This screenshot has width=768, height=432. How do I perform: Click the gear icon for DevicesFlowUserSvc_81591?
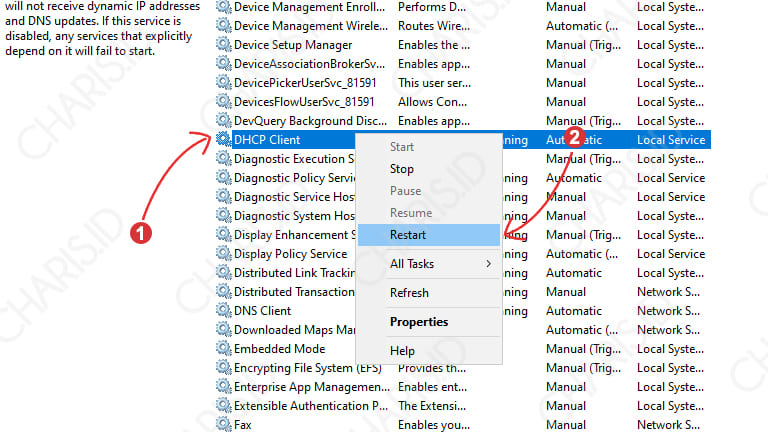224,102
